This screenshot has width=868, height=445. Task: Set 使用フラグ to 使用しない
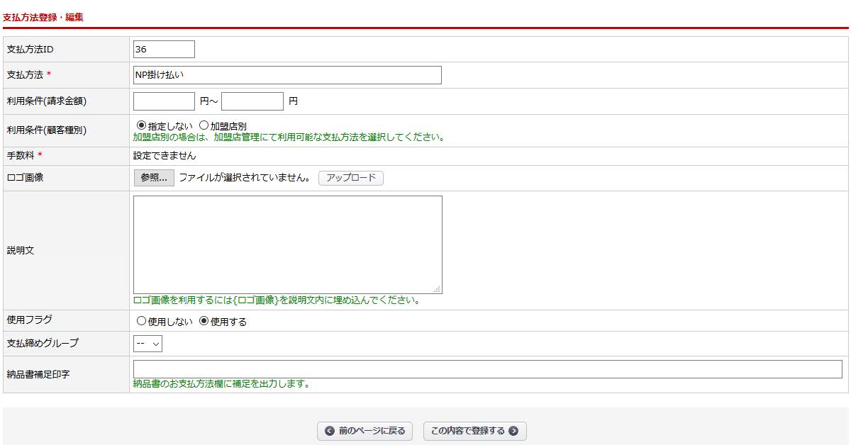141,321
